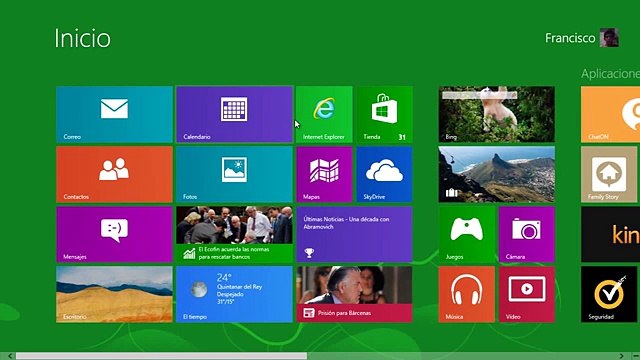The width and height of the screenshot is (640, 360).
Task: Launch Internet Explorer tile
Action: [x=324, y=114]
